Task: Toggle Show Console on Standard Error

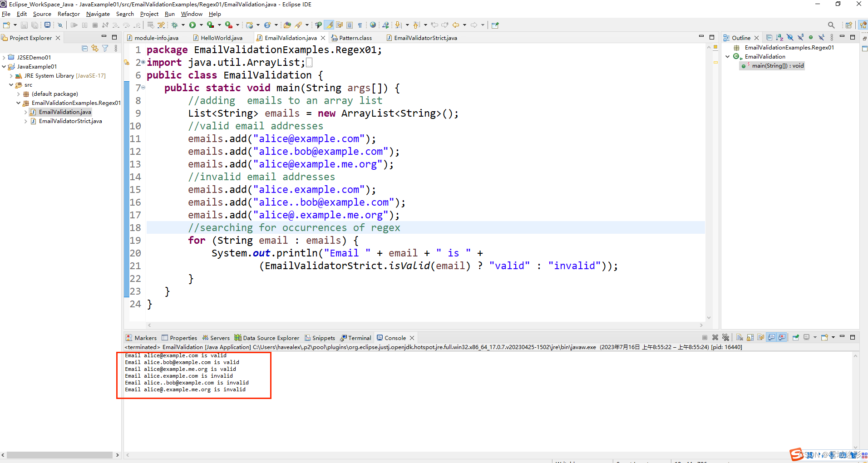Action: 782,337
